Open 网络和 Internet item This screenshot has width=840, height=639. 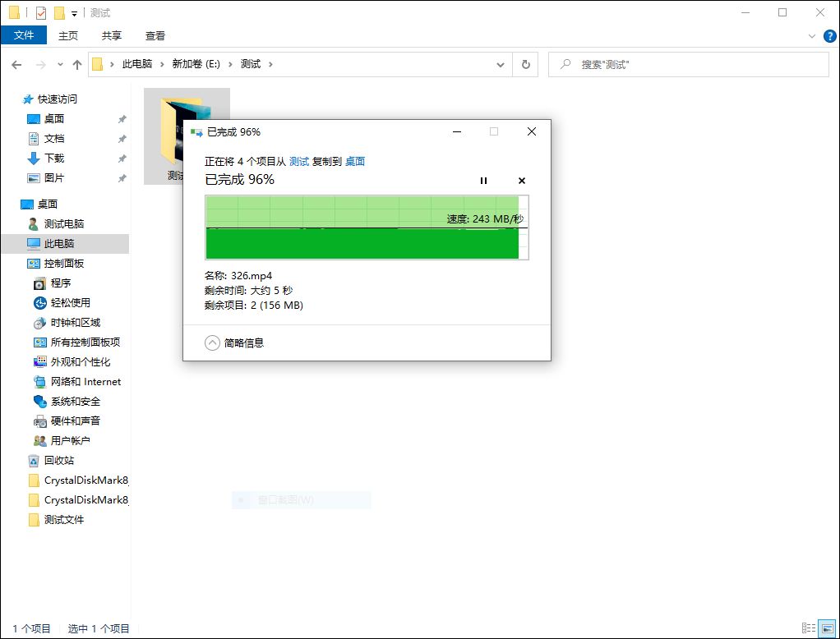point(85,382)
